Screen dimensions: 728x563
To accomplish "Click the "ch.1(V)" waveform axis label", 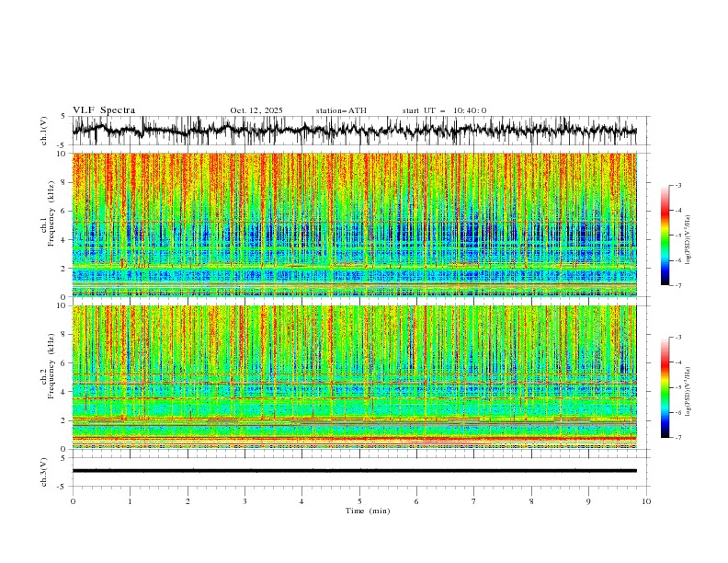I will 44,131.
